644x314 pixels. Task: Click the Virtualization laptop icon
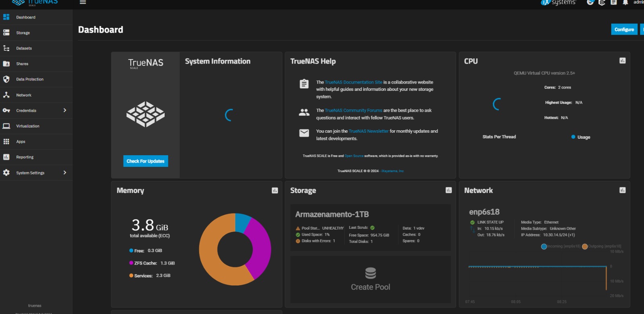point(6,126)
